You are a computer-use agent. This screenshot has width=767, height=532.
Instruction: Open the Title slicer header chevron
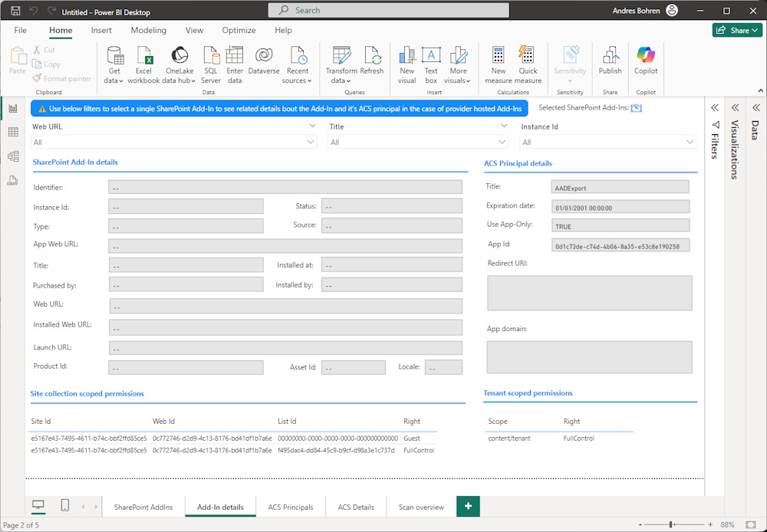[x=504, y=126]
